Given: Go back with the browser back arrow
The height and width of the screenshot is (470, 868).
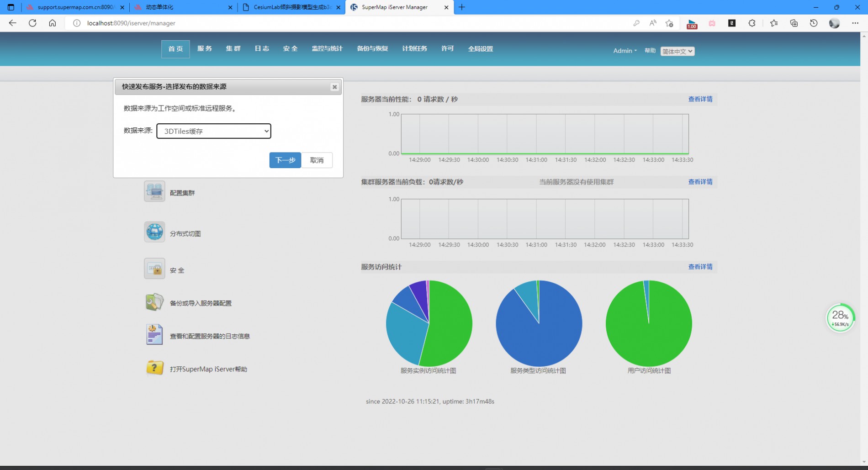Looking at the screenshot, I should click(12, 23).
